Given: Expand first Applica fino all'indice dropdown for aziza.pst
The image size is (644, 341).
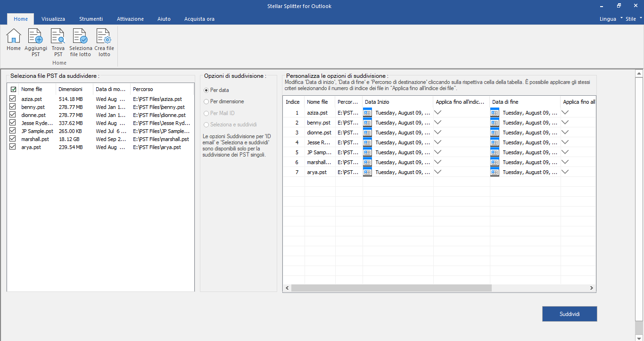Looking at the screenshot, I should [438, 112].
